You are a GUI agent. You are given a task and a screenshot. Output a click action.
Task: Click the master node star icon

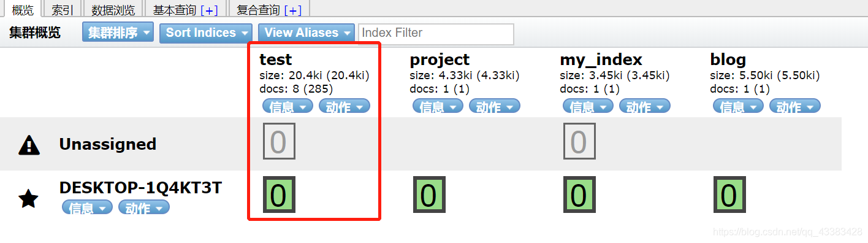pyautogui.click(x=29, y=199)
